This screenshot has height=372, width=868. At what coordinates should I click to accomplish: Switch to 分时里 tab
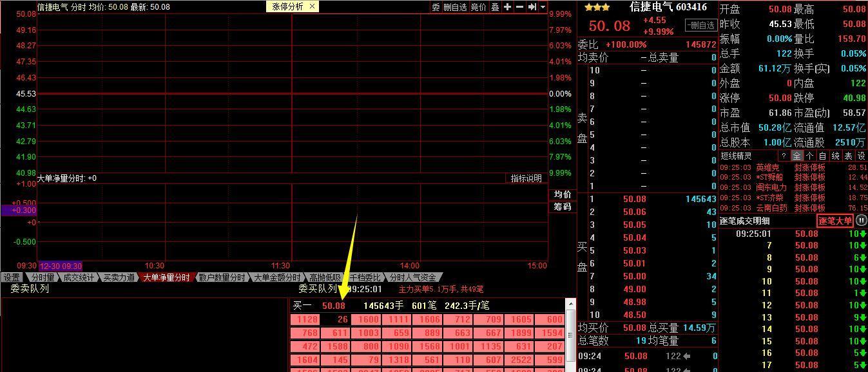point(43,277)
